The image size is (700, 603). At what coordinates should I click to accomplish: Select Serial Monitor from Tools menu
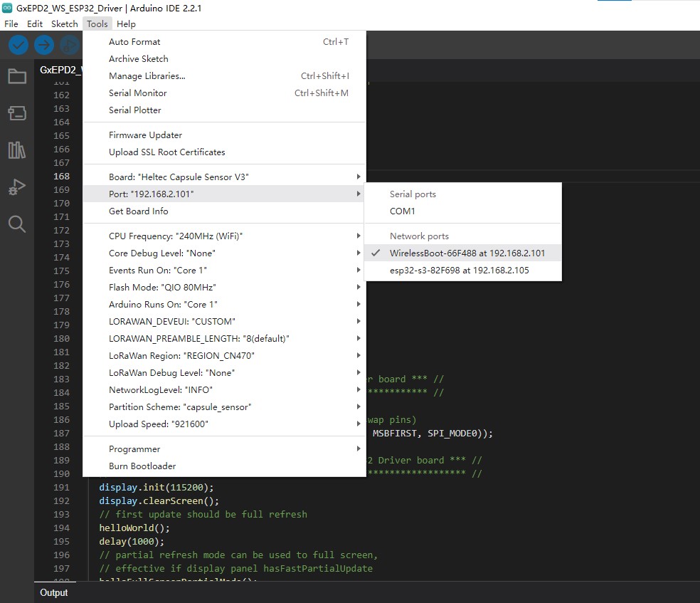click(x=138, y=93)
